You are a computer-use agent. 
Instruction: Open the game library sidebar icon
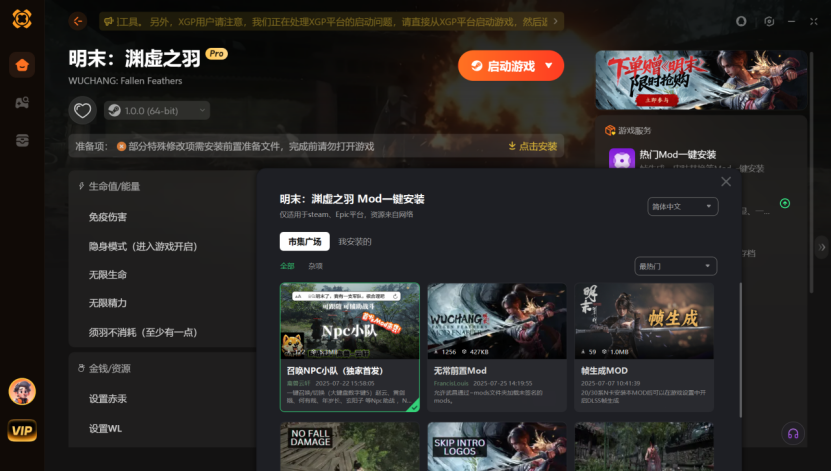click(x=21, y=103)
